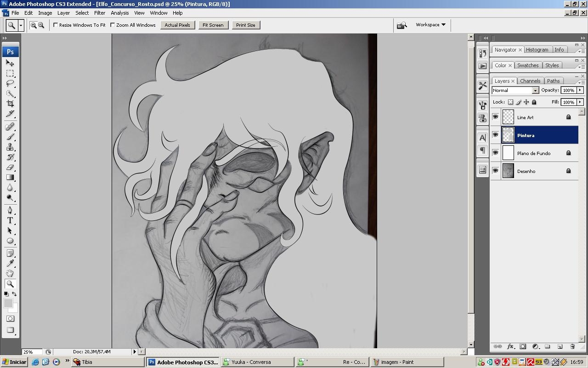Select the Lasso tool
The height and width of the screenshot is (368, 588).
click(x=10, y=83)
